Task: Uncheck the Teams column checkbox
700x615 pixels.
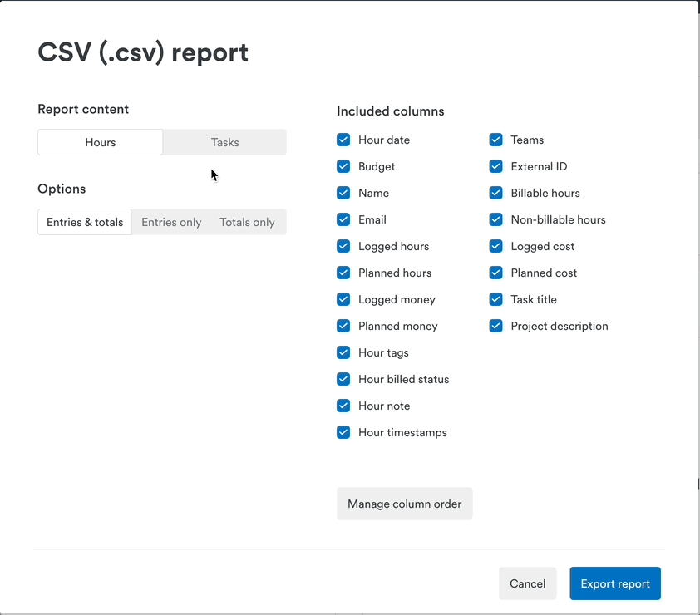Action: (x=496, y=140)
